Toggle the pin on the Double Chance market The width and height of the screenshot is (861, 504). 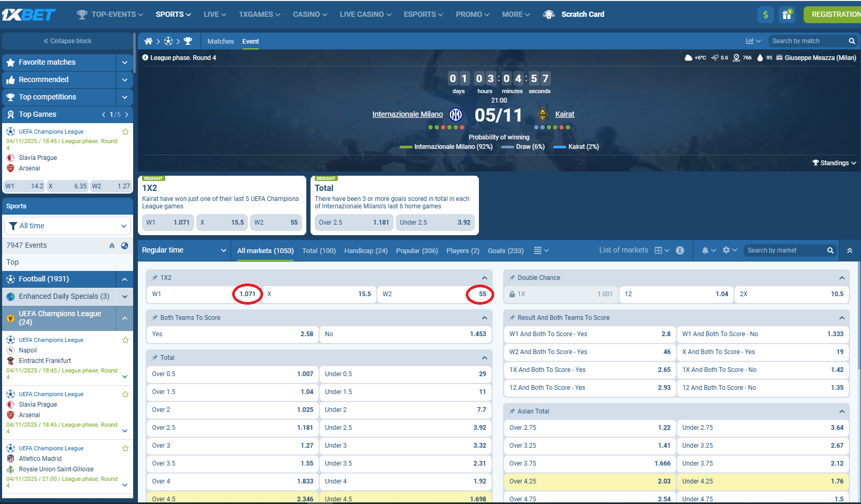(512, 278)
